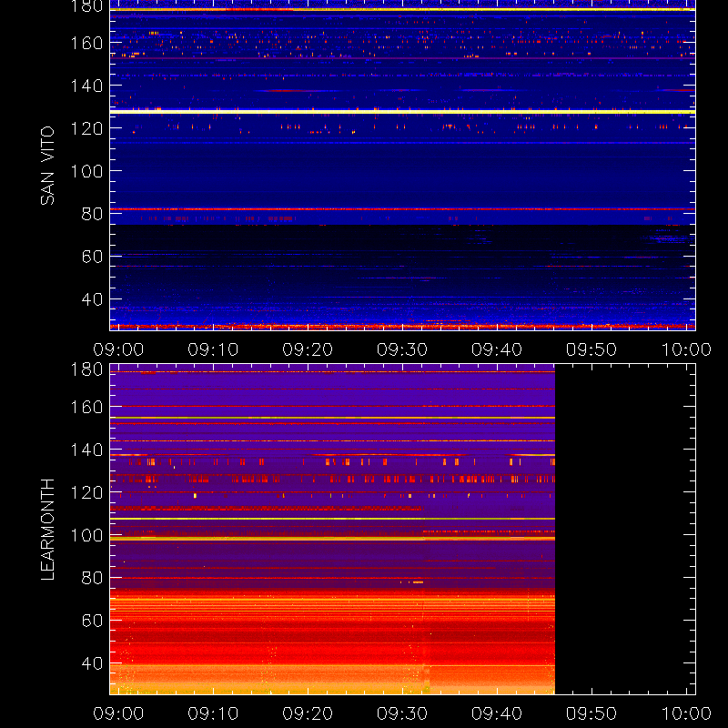Select the 60 frequency label on San Vito plot
The height and width of the screenshot is (728, 728).
pos(92,257)
